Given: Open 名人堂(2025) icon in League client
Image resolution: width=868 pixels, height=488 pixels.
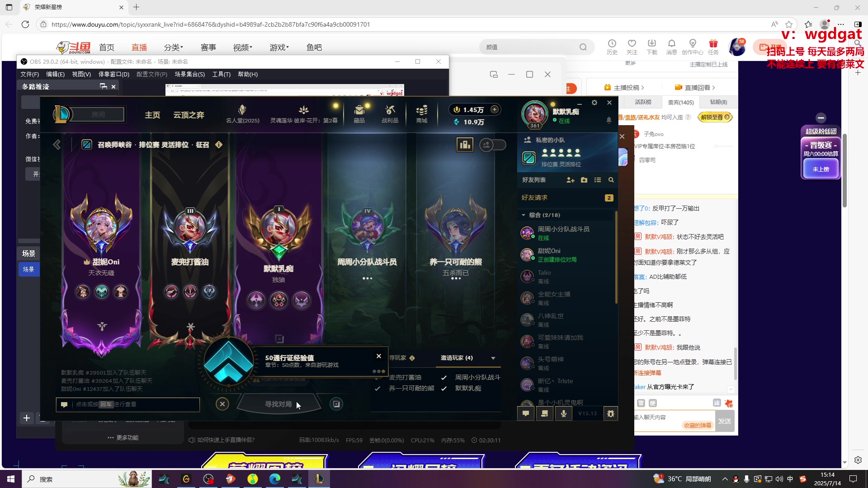Looking at the screenshot, I should coord(242,114).
